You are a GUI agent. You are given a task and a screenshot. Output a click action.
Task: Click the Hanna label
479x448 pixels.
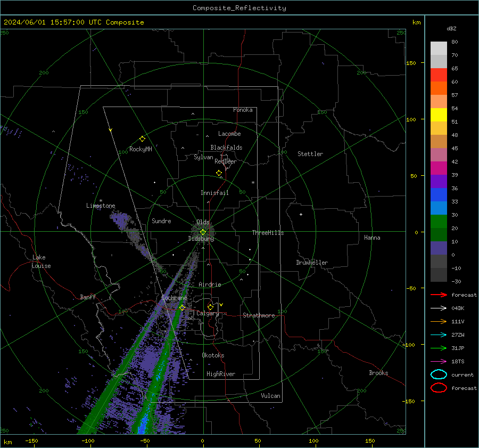coord(372,238)
